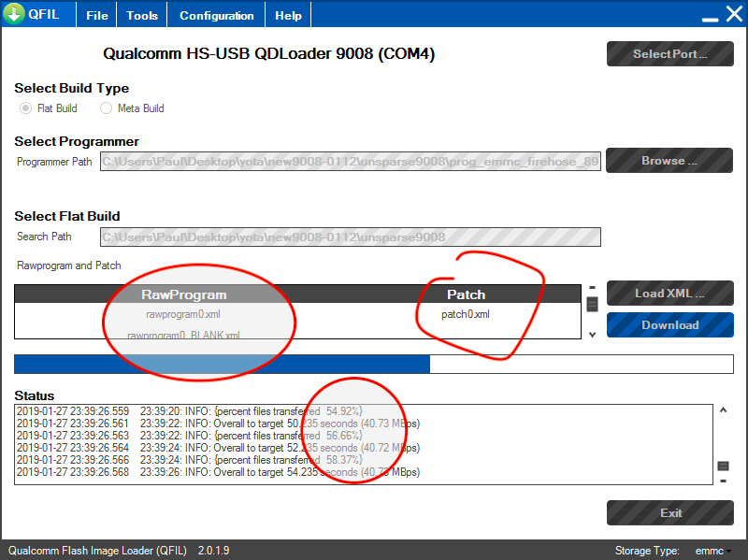Browse for the programmer file
Screen dimensions: 748x560
click(669, 160)
